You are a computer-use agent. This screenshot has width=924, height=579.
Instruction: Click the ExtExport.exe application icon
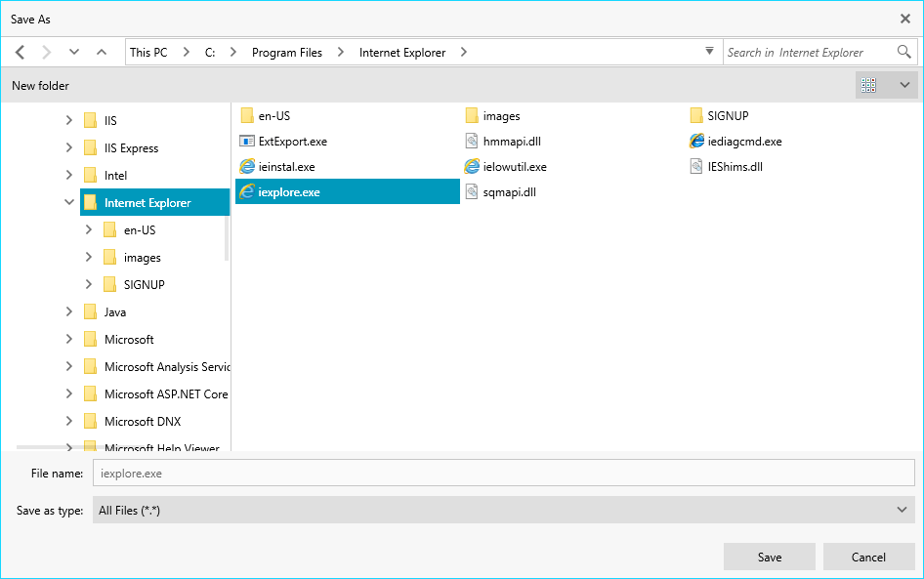[247, 141]
